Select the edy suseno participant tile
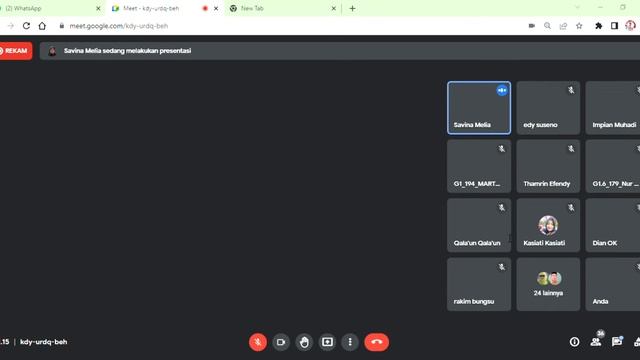The width and height of the screenshot is (640, 360). (x=548, y=108)
